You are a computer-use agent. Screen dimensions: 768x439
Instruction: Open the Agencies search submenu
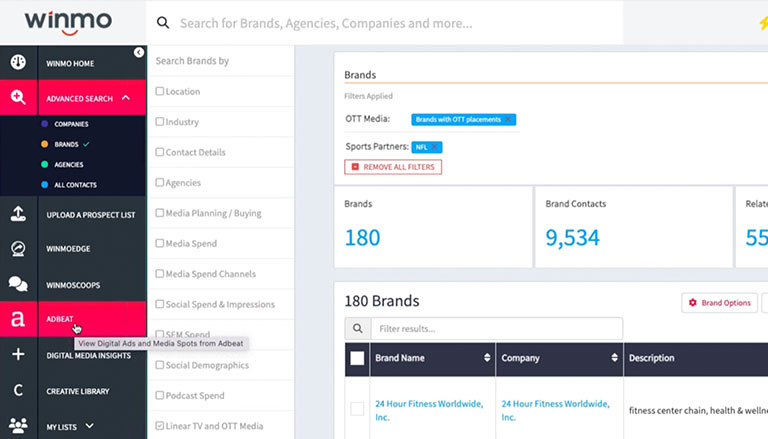click(69, 165)
